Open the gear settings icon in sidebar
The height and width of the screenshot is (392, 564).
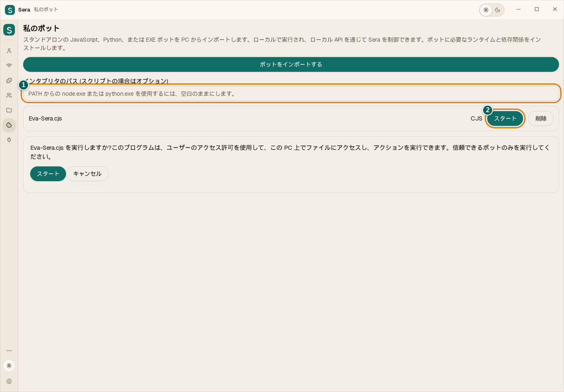(9, 381)
